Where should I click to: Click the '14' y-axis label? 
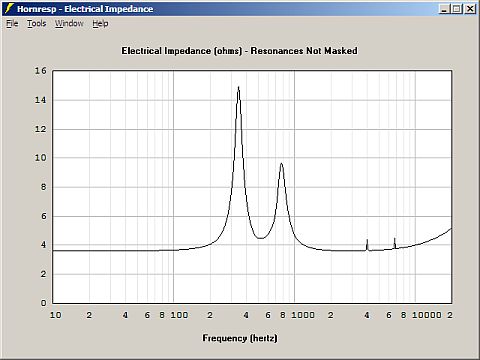[x=41, y=100]
